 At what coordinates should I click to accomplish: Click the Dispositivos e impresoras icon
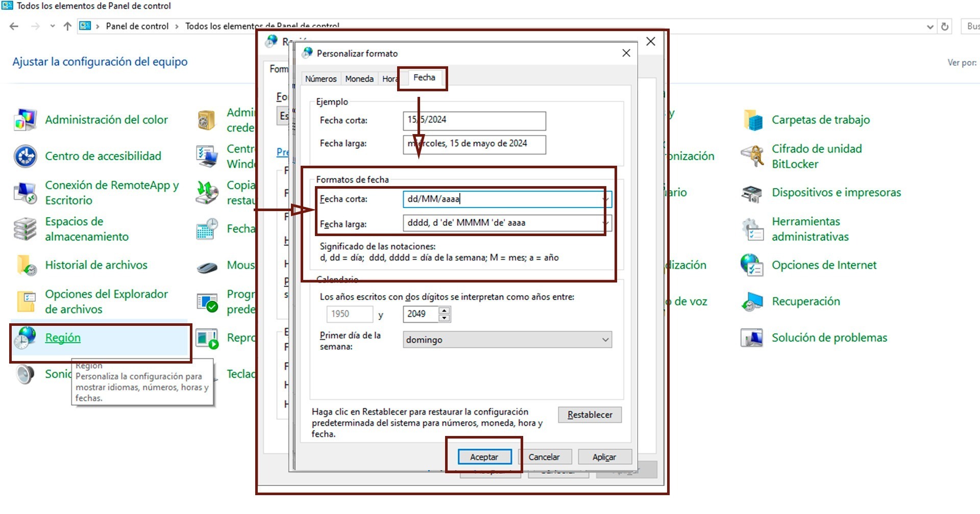[x=752, y=193]
